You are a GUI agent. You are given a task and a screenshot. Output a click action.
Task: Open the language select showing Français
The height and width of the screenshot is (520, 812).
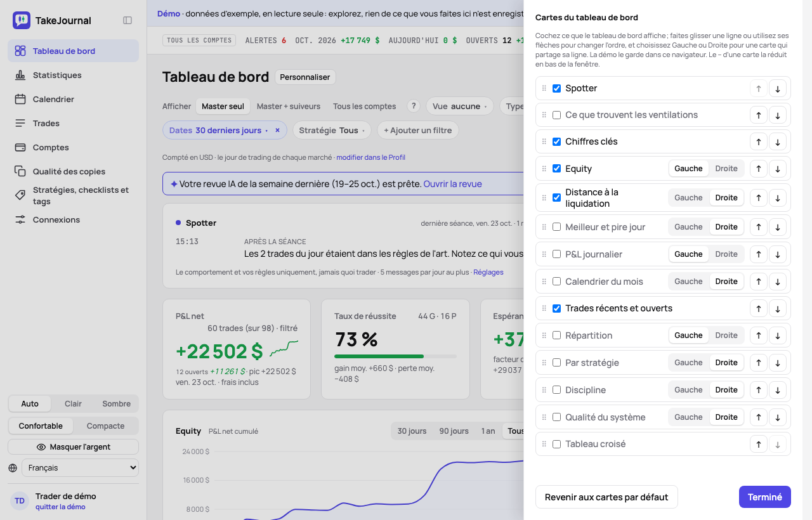click(80, 467)
